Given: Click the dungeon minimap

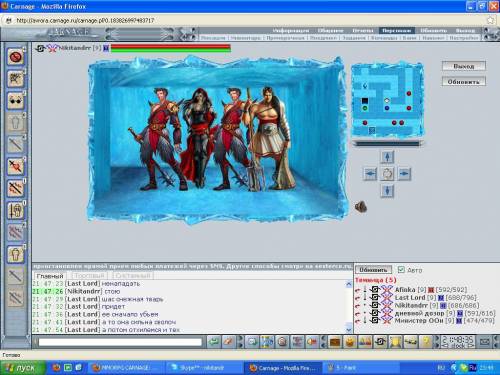Looking at the screenshot, I should (387, 100).
